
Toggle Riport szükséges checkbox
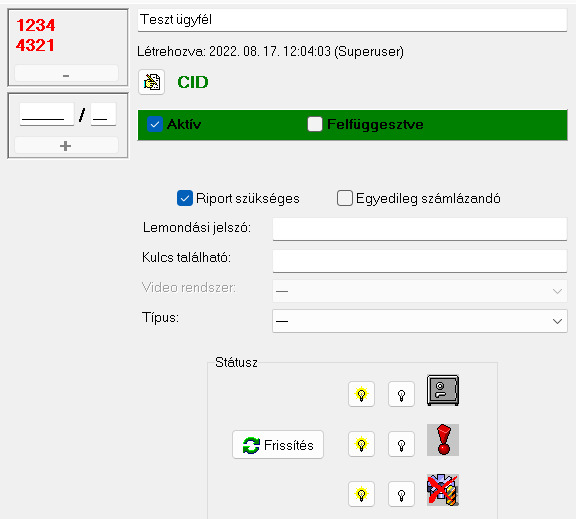coord(185,198)
